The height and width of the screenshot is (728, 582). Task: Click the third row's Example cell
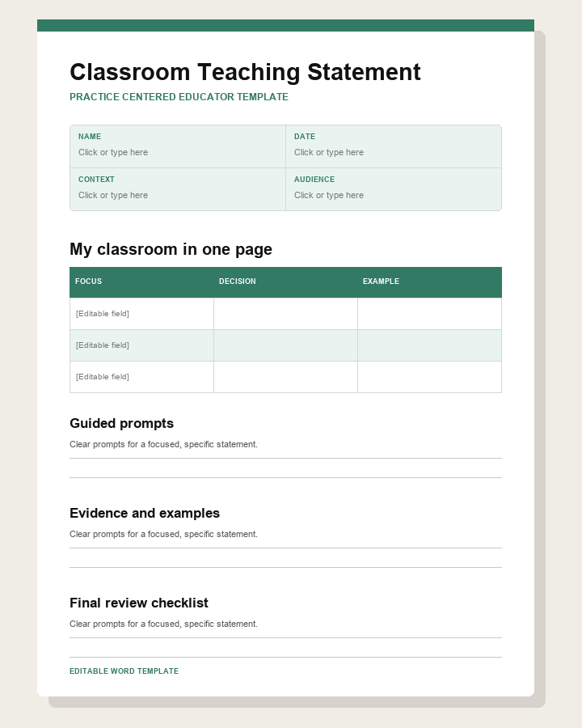click(429, 377)
